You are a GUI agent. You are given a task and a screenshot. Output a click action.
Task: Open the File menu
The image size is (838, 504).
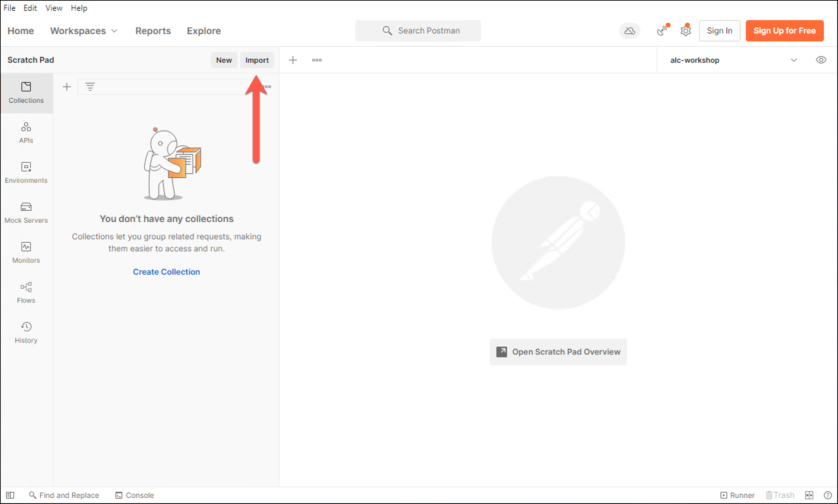click(x=10, y=8)
